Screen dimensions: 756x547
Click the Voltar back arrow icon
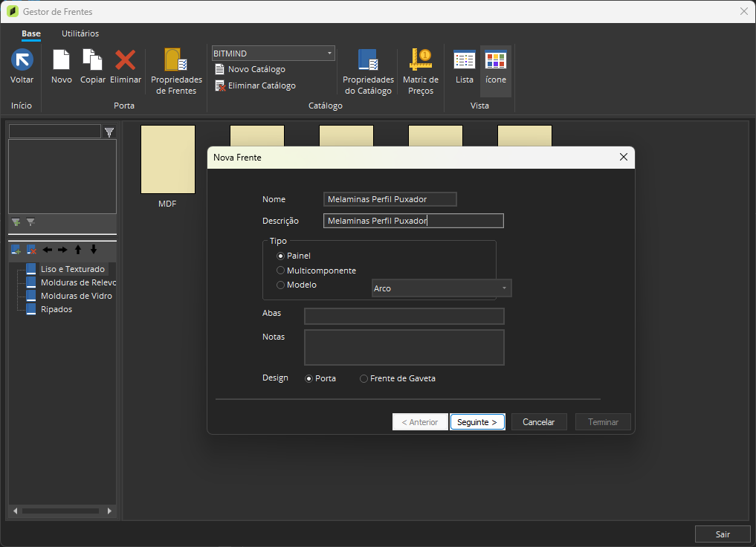(22, 59)
